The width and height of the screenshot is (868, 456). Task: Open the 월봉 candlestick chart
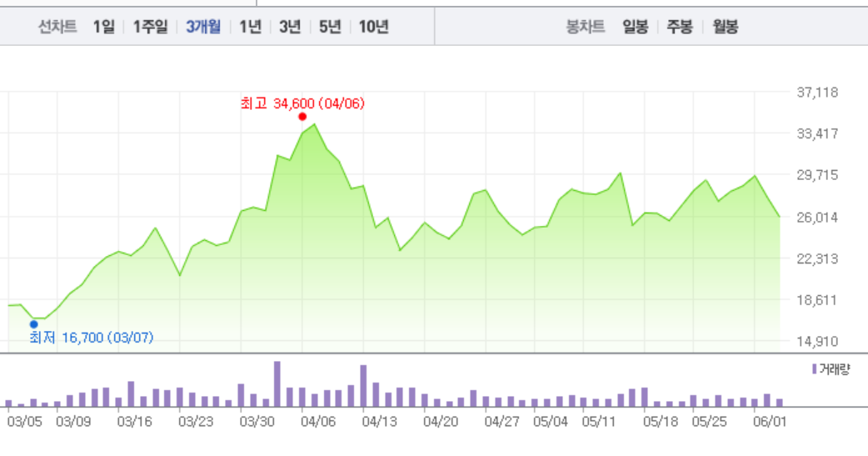point(726,27)
